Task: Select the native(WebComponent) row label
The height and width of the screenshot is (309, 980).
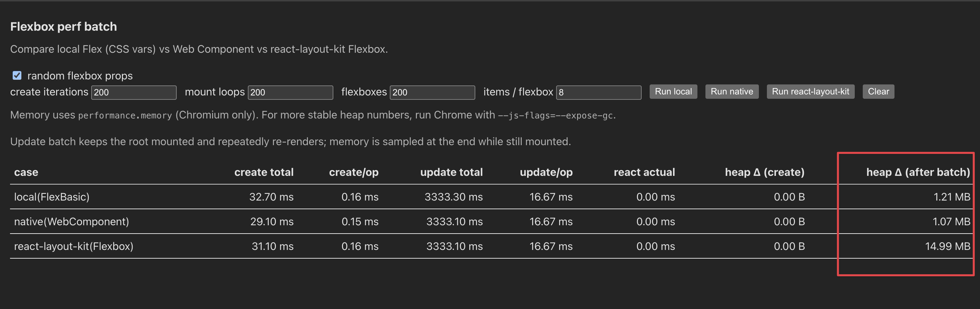Action: [71, 222]
